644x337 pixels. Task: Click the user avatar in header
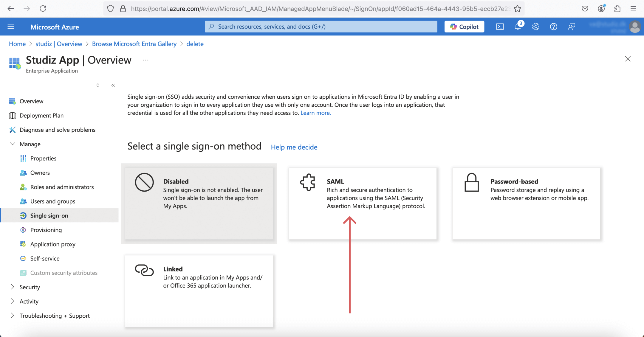point(635,27)
